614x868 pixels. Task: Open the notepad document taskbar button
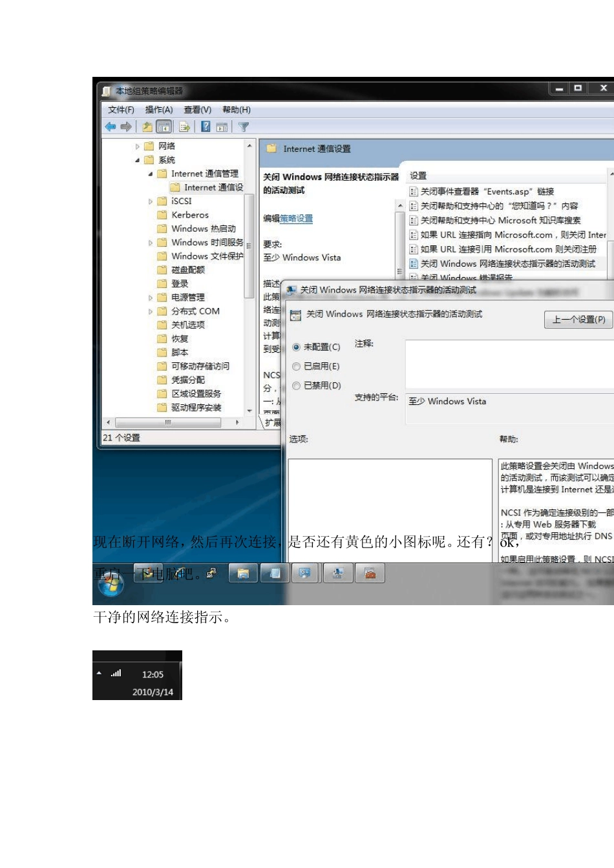(x=275, y=573)
